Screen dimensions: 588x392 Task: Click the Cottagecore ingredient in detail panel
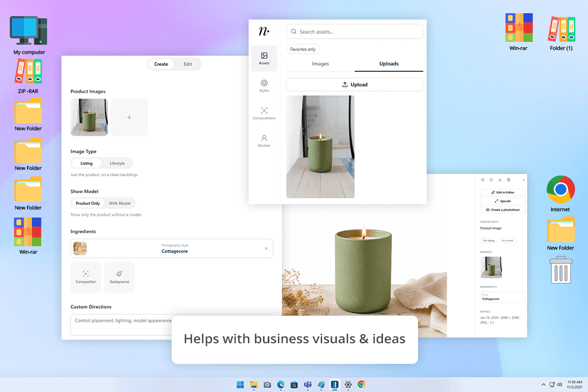(x=502, y=297)
